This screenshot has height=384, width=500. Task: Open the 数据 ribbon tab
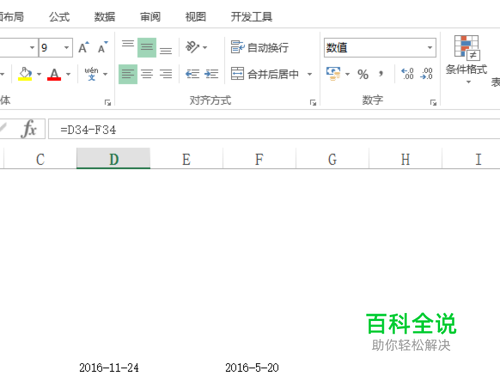pyautogui.click(x=105, y=17)
